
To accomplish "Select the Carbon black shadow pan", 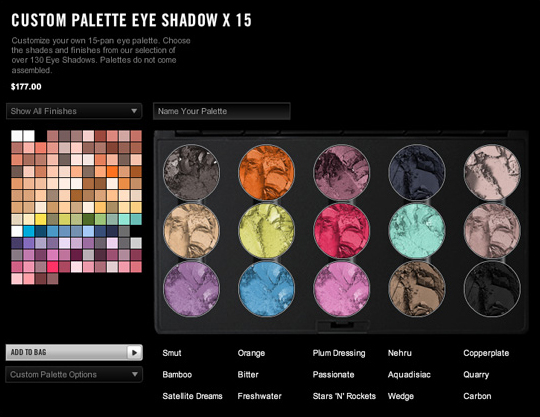I will point(492,289).
